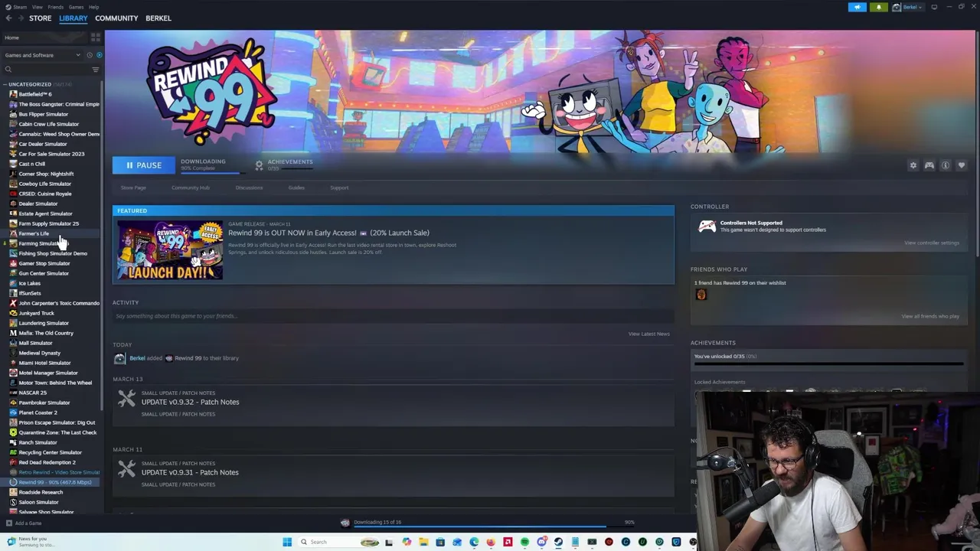Click the library search magnifier icon
Screen dimensions: 980x551
click(8, 70)
